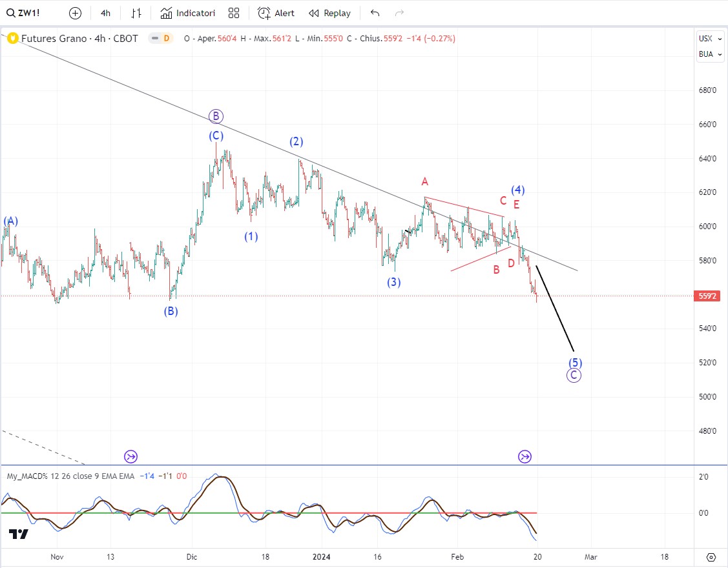Click the 559'2 current price label
Image resolution: width=728 pixels, height=568 pixels.
tap(707, 296)
